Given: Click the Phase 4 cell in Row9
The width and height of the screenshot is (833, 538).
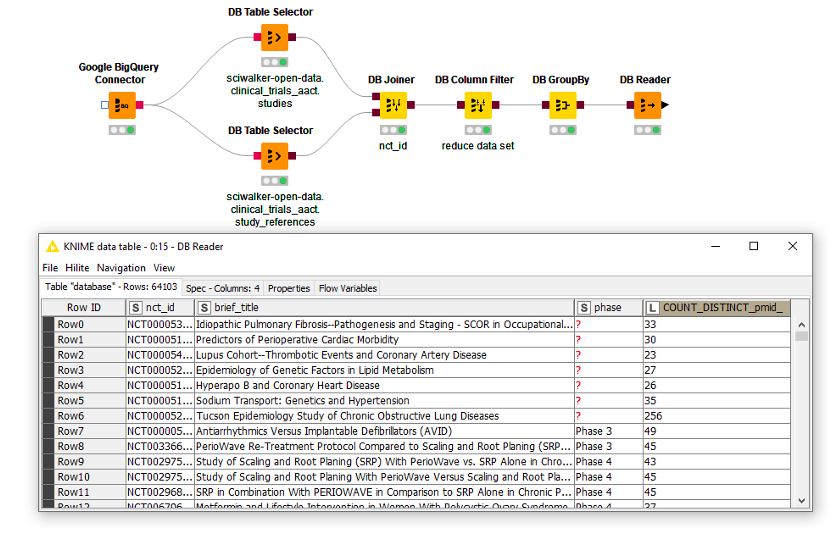Looking at the screenshot, I should 609,462.
